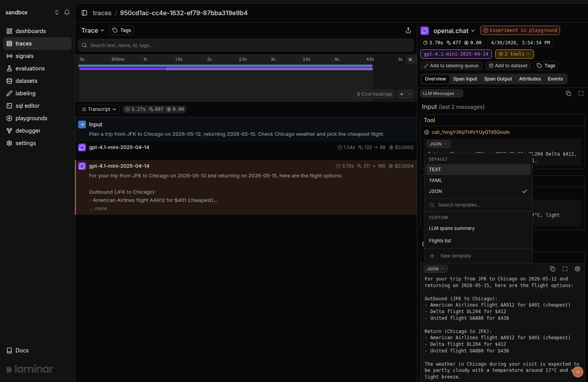Choose Flights list template
588x382 pixels.
coord(478,241)
